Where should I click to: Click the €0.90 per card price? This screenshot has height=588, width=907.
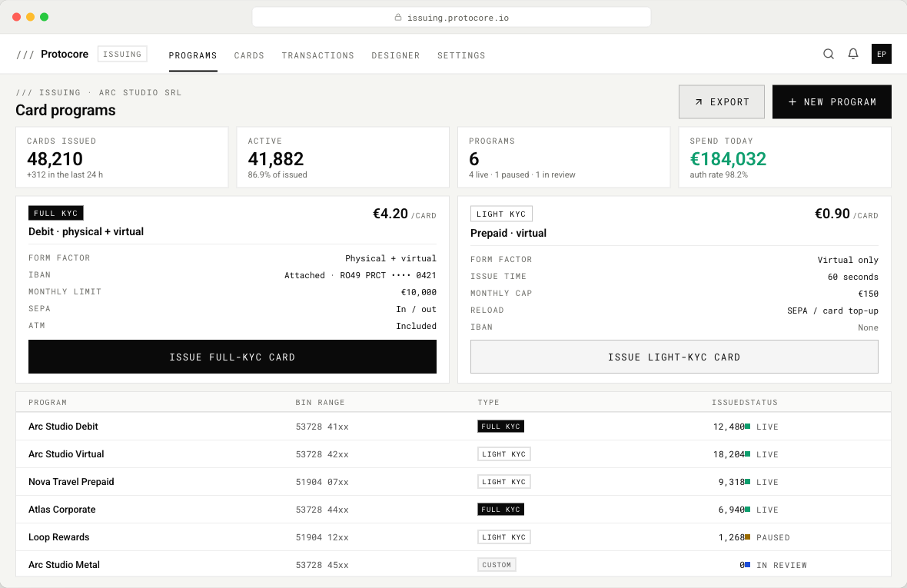coord(846,214)
